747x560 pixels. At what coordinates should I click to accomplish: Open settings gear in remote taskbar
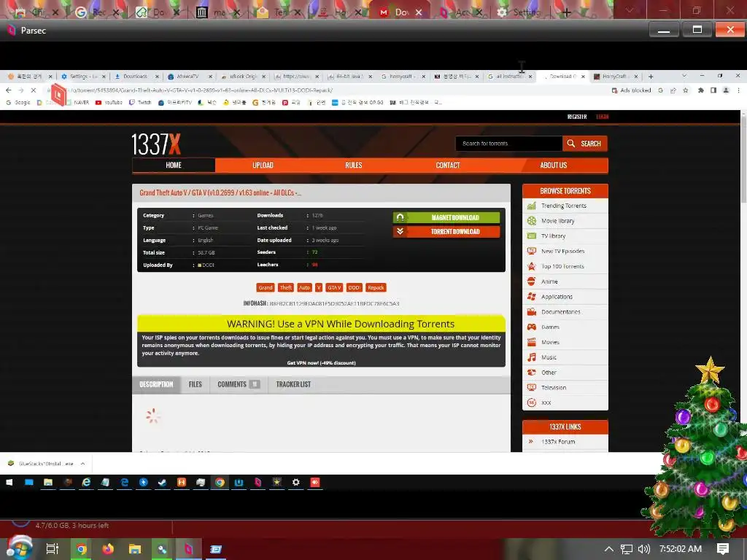[296, 483]
